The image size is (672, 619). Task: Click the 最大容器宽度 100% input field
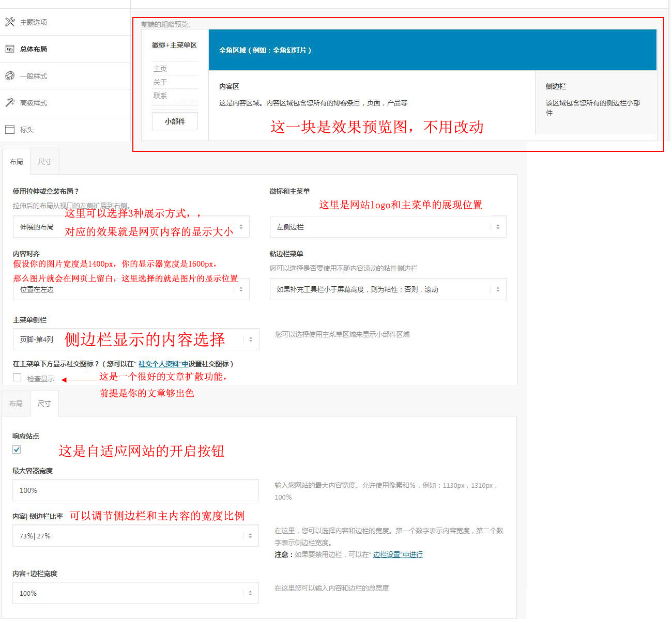pyautogui.click(x=135, y=490)
